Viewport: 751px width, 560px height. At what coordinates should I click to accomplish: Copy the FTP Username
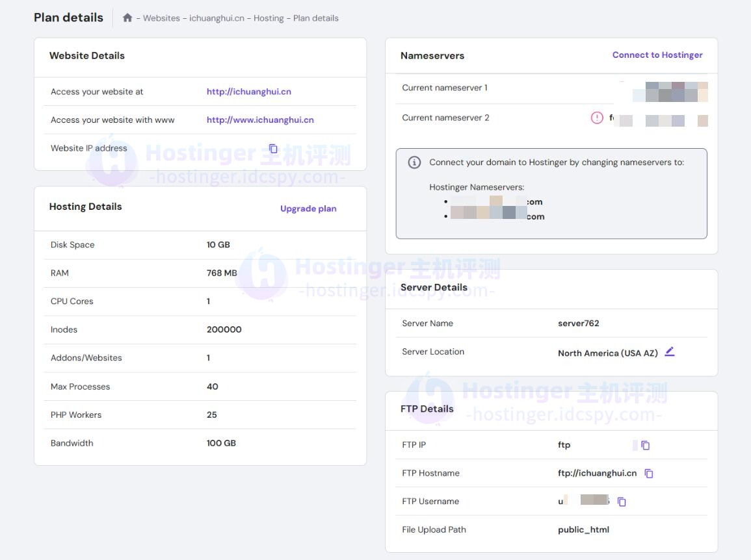622,502
